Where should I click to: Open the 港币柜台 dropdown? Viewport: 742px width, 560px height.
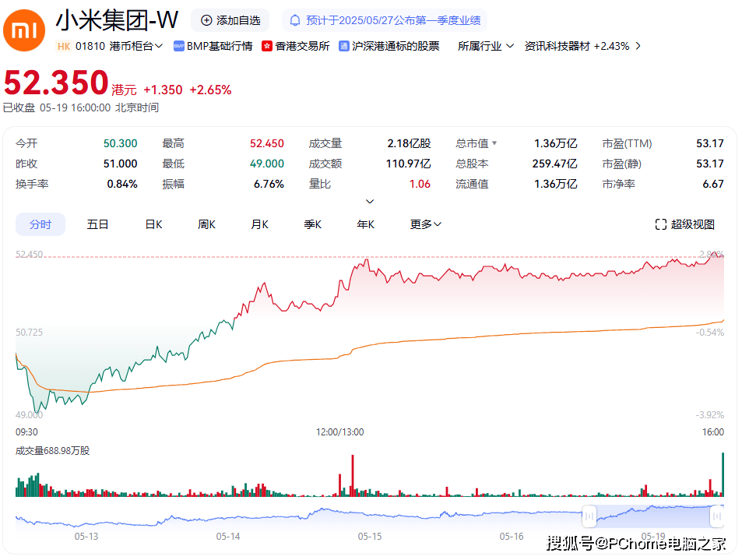point(136,47)
